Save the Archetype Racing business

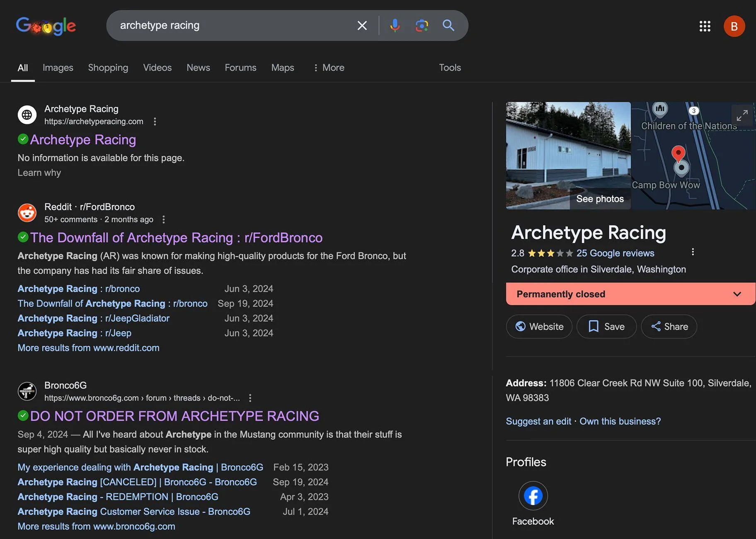[606, 327]
